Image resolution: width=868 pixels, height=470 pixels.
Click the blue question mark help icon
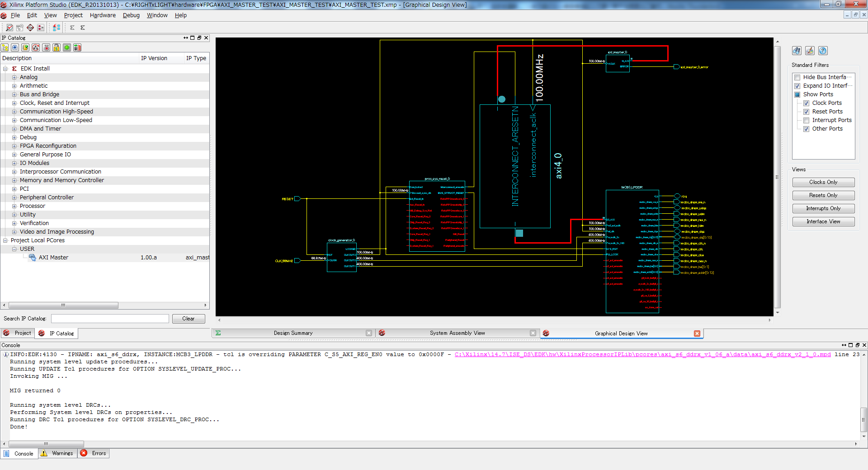(823, 51)
